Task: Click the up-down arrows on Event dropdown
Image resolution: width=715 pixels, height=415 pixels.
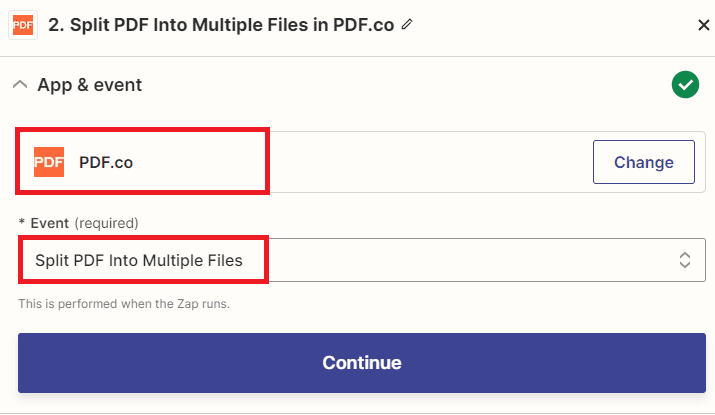Action: pyautogui.click(x=685, y=260)
